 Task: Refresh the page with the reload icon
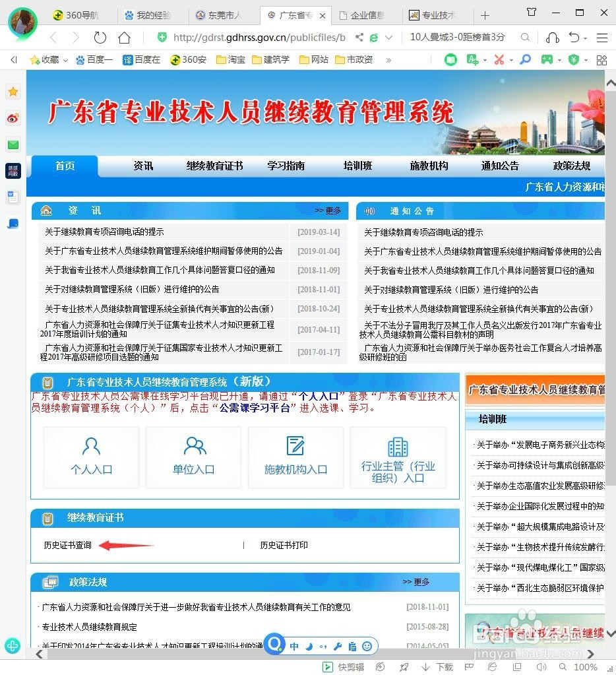[x=100, y=38]
